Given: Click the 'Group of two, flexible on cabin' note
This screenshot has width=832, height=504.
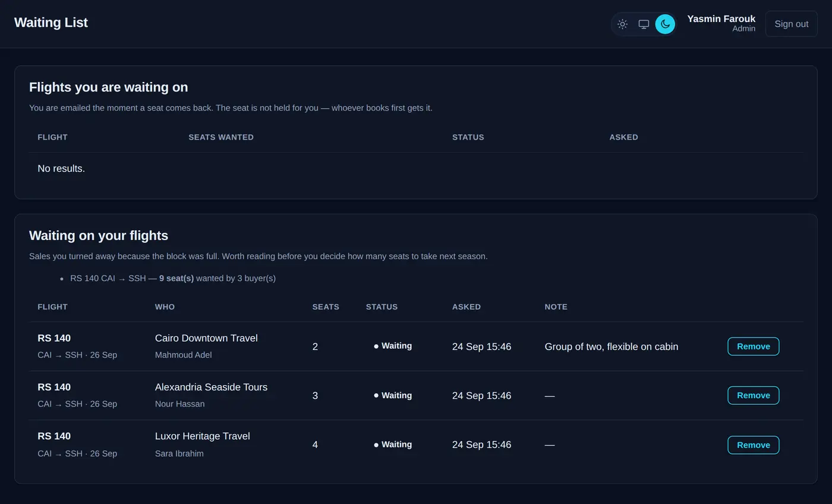Looking at the screenshot, I should click(611, 346).
